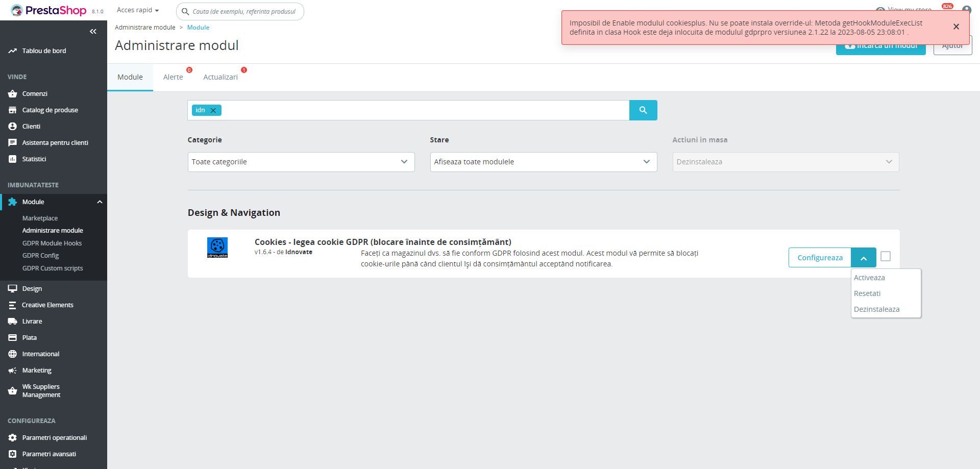
Task: Click the Idnovate cookies module thumbnail
Action: click(x=217, y=248)
